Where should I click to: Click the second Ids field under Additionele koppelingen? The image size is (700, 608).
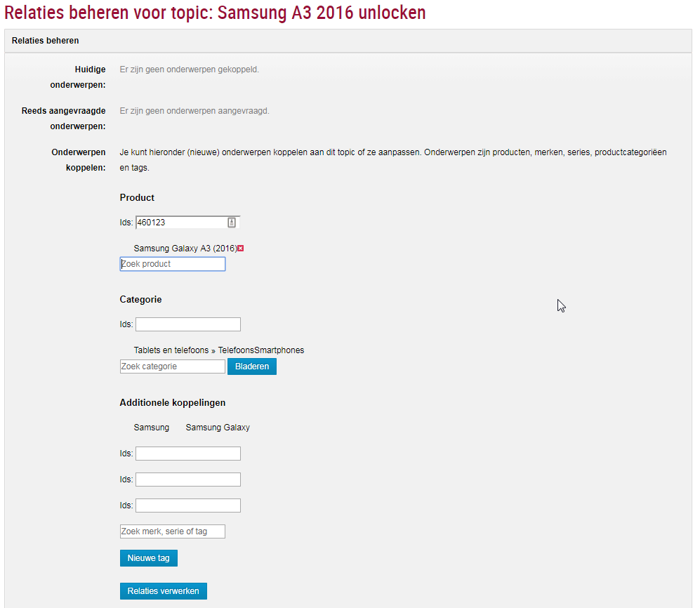pyautogui.click(x=187, y=480)
